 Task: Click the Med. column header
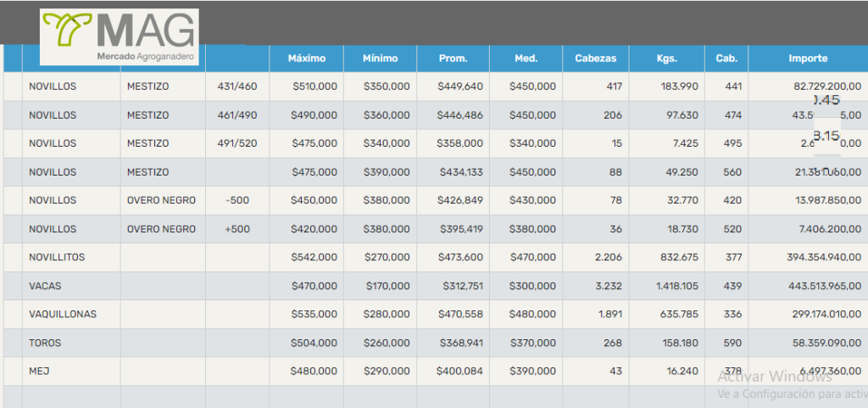(526, 59)
